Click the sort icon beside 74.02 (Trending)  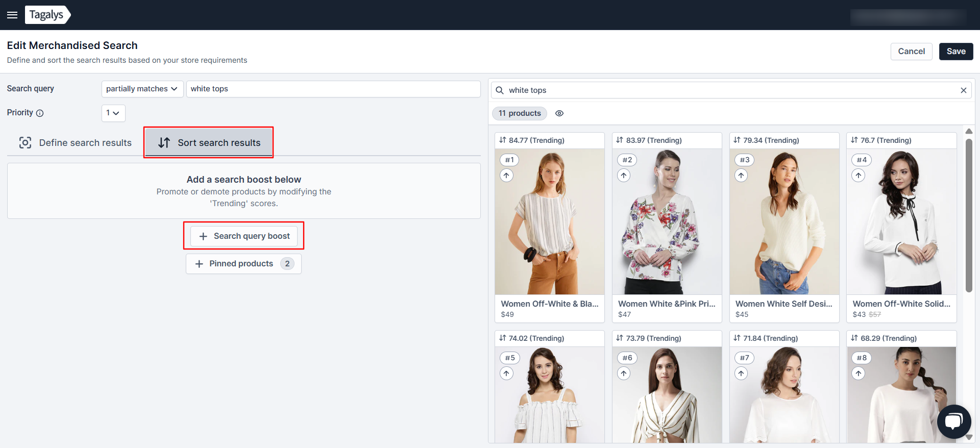[x=503, y=338]
